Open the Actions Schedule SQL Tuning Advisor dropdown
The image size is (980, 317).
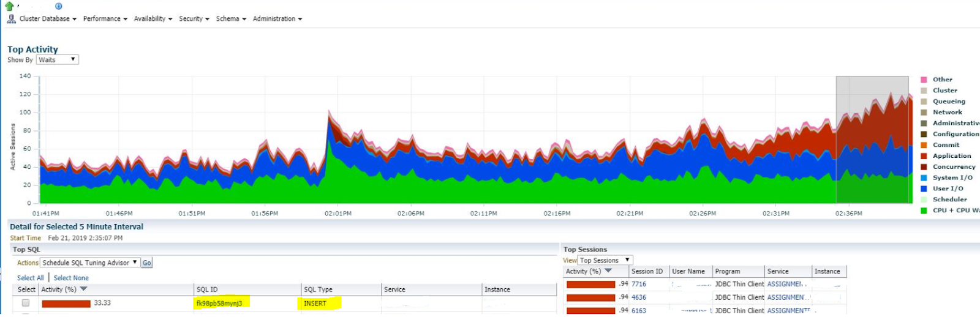pyautogui.click(x=90, y=263)
